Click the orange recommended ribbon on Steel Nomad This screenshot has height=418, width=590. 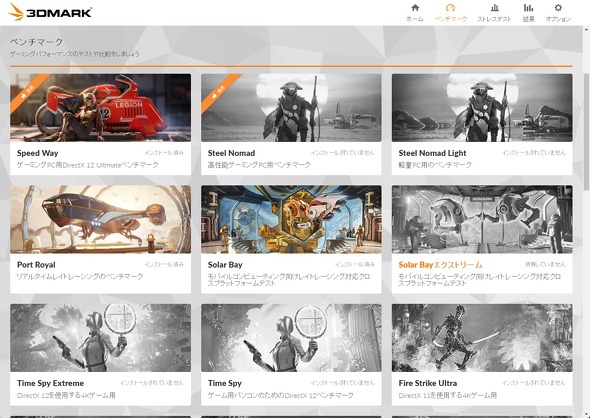point(219,91)
